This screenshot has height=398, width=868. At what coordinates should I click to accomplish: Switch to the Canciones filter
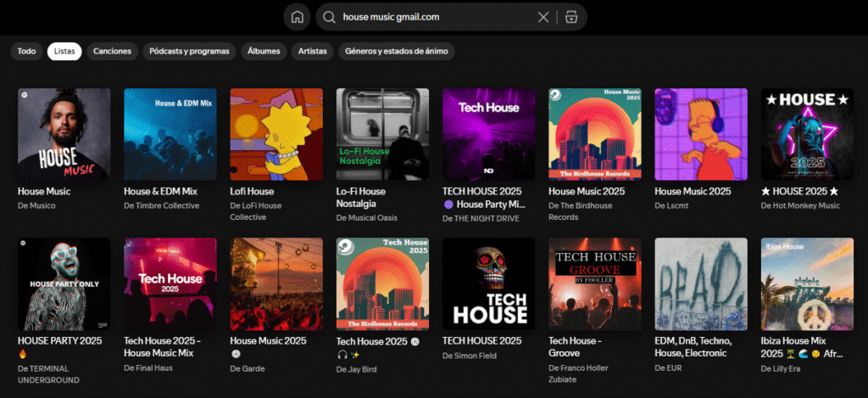[113, 52]
